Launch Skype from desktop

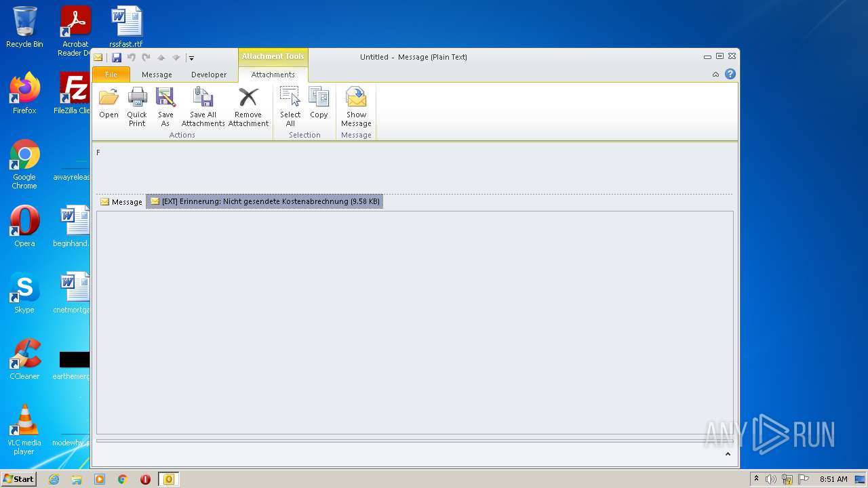(x=24, y=293)
